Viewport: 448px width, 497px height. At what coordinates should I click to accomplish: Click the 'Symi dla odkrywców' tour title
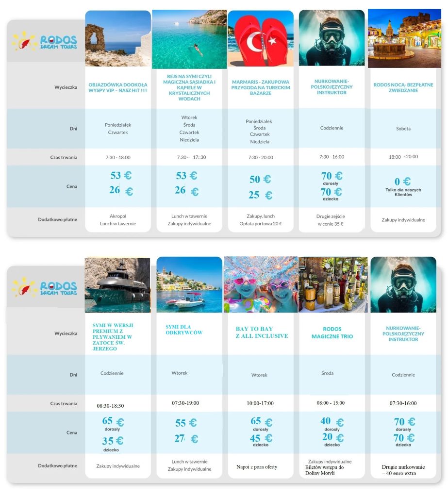[184, 330]
